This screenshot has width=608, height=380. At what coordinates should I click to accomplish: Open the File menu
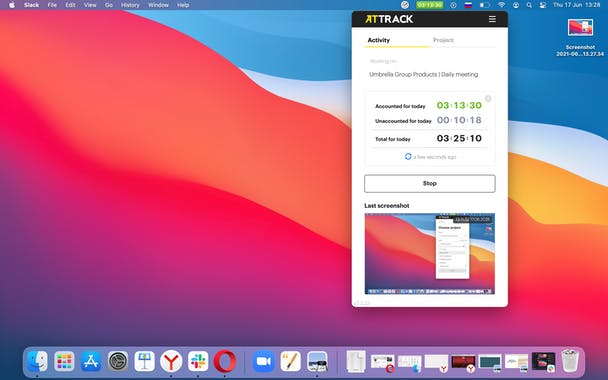pos(52,5)
